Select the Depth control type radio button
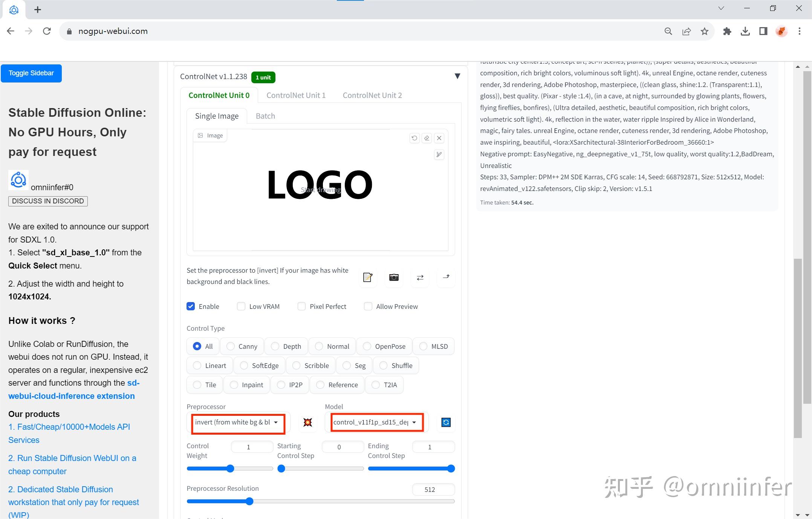This screenshot has width=812, height=519. pos(274,346)
